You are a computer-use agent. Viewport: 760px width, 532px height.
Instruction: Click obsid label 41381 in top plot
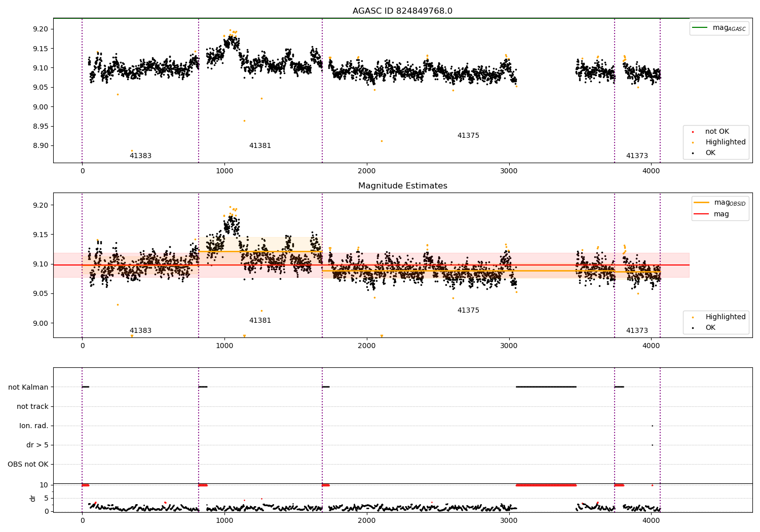260,146
